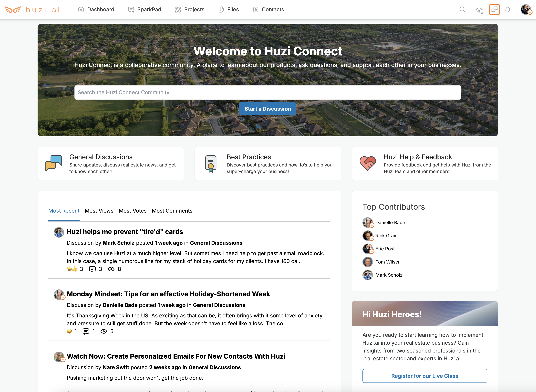Click General Discussions link in Nate Swift's byline
The height and width of the screenshot is (392, 536).
coord(215,367)
